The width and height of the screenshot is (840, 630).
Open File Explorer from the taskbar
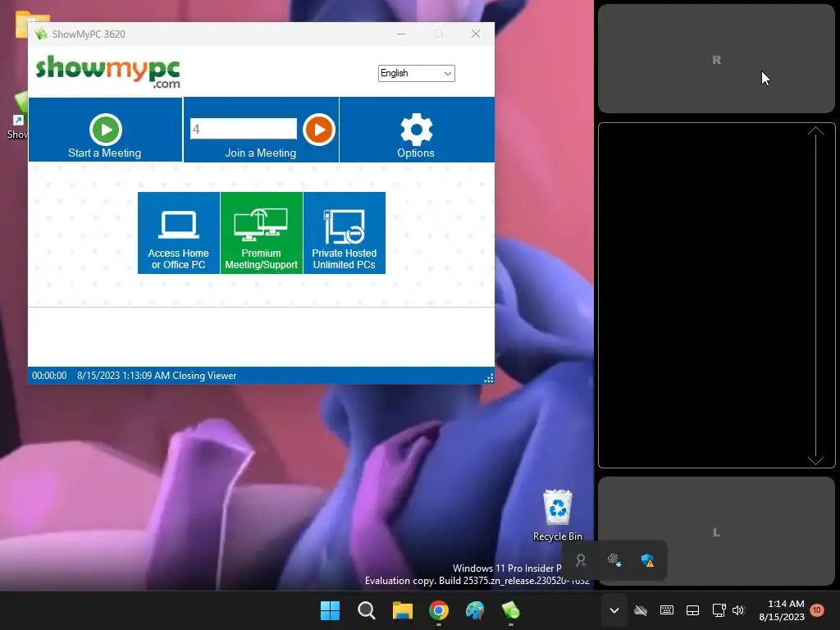[402, 610]
